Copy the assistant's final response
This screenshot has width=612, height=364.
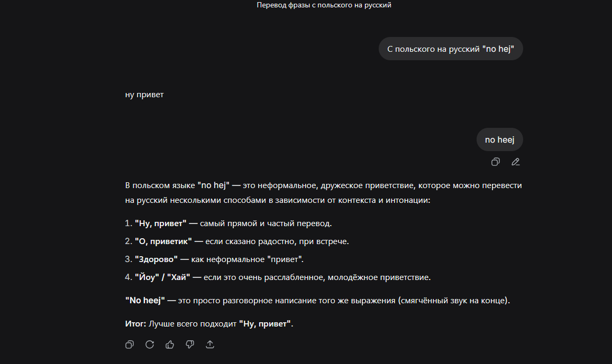[x=130, y=344]
